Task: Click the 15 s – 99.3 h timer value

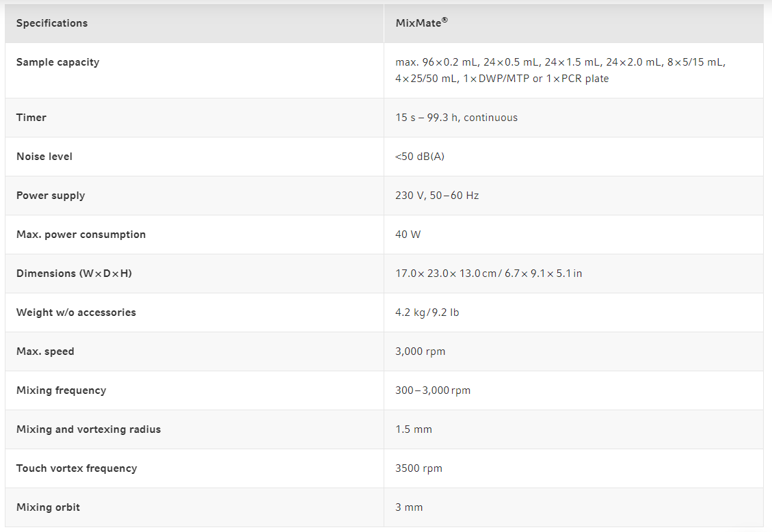Action: 456,118
